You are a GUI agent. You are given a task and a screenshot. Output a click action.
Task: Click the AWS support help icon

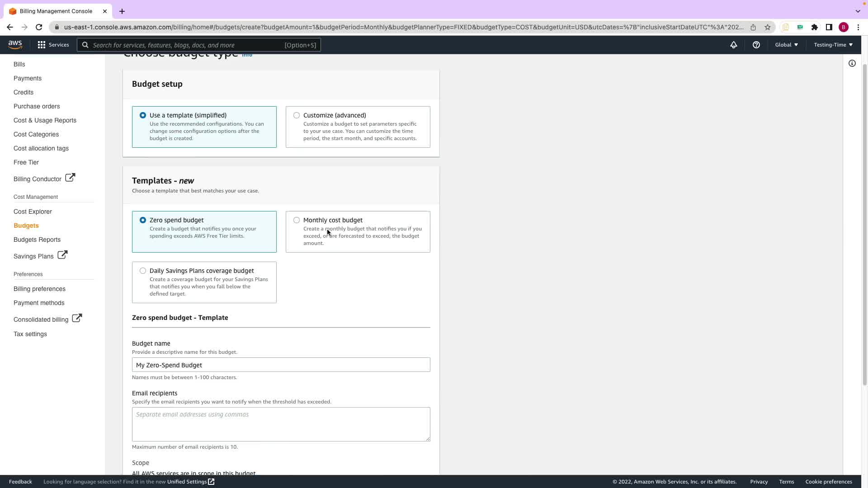[756, 45]
